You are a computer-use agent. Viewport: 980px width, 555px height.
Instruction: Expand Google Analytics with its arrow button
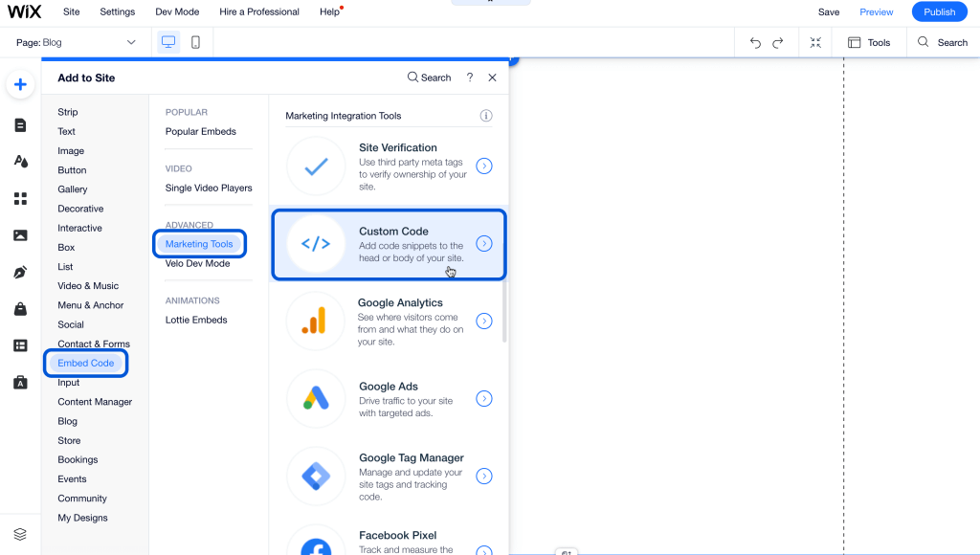pos(484,322)
